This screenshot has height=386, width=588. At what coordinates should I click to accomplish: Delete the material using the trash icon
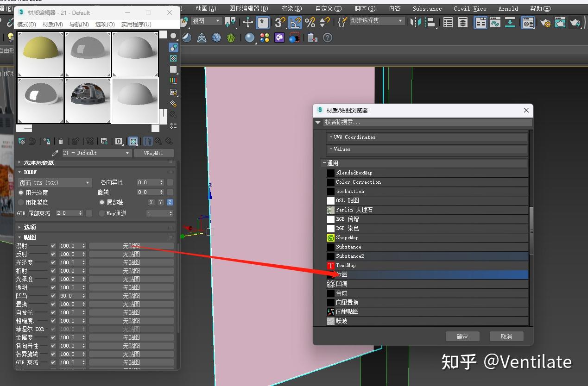coord(61,141)
